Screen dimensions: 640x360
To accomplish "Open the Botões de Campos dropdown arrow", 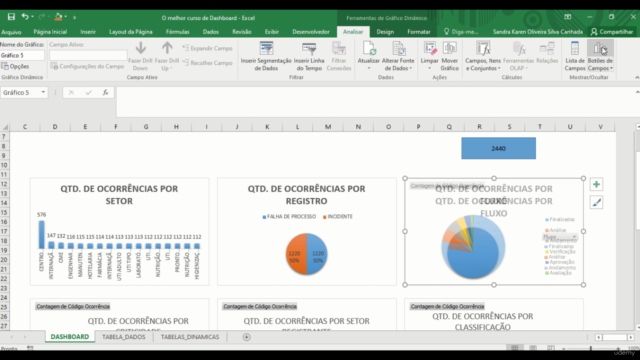I will (x=611, y=69).
